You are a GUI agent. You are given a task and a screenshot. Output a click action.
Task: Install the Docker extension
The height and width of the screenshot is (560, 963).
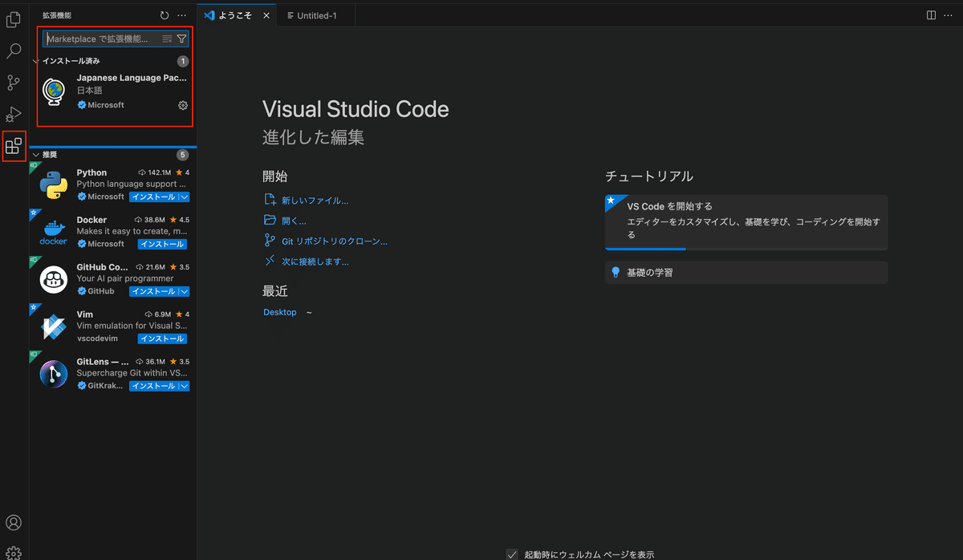[162, 244]
